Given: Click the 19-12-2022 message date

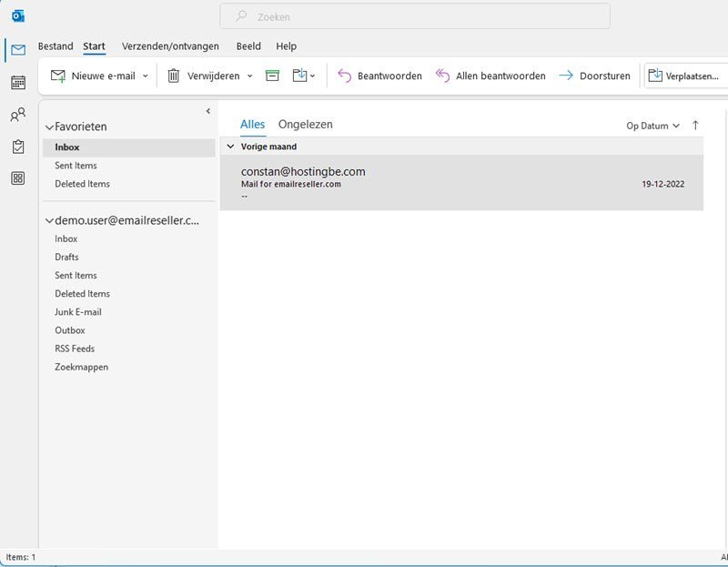Looking at the screenshot, I should click(x=663, y=185).
